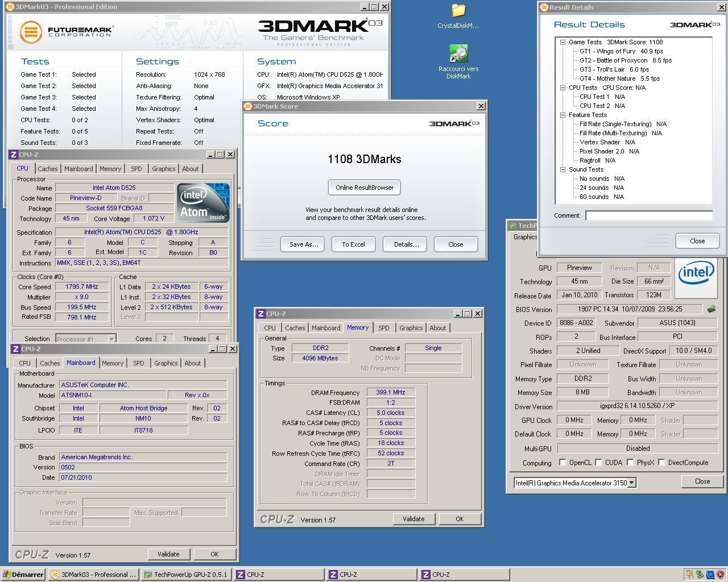The image size is (728, 582).
Task: Click the Intel Atom logo in CPU-Z
Action: [203, 203]
